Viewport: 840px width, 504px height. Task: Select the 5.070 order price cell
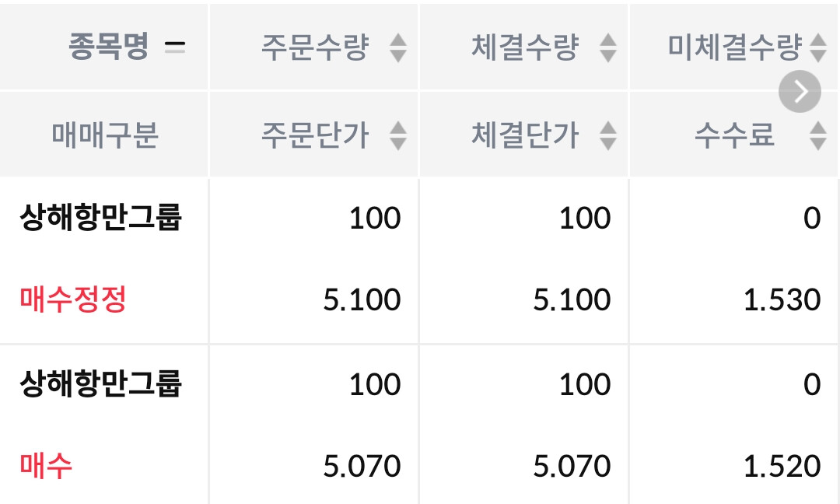coord(362,467)
